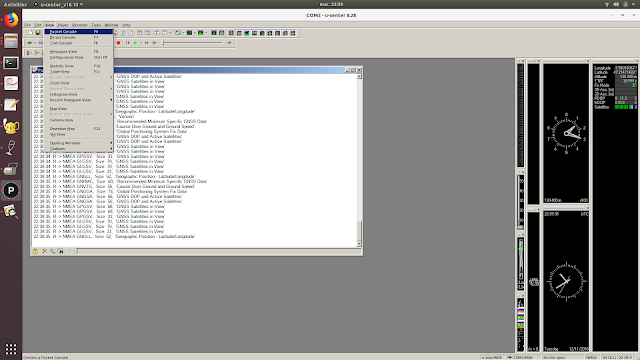This screenshot has width=640, height=360.
Task: Open Statistic View menu entry
Action: (x=78, y=66)
